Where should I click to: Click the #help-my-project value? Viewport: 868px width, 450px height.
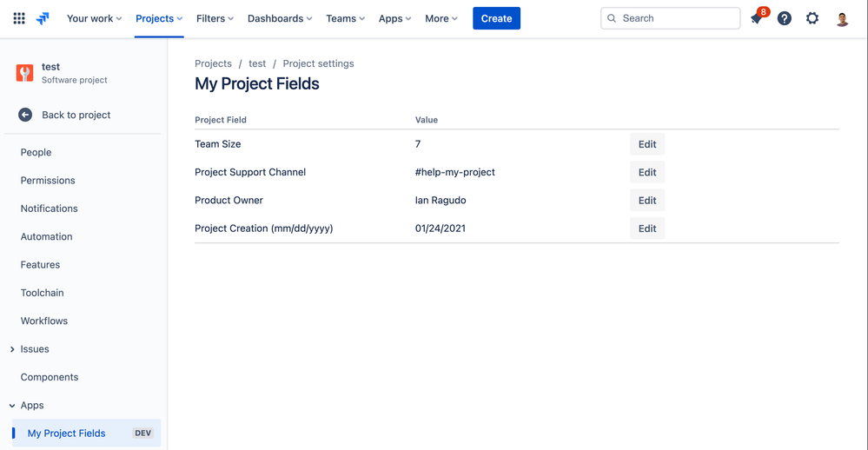tap(455, 172)
